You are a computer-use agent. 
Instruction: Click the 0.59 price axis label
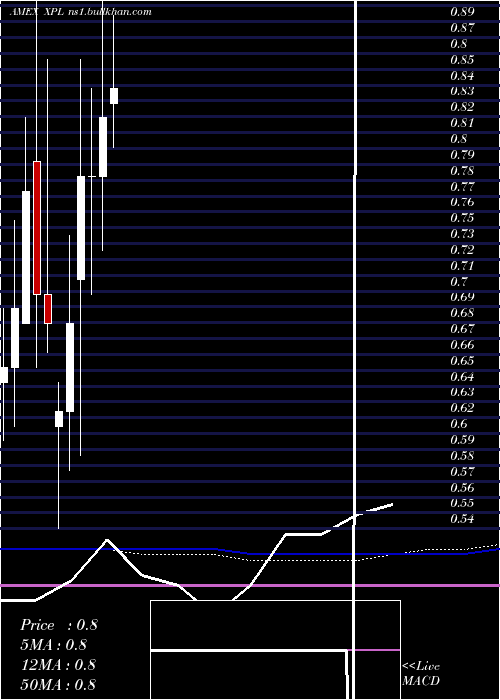click(x=462, y=439)
